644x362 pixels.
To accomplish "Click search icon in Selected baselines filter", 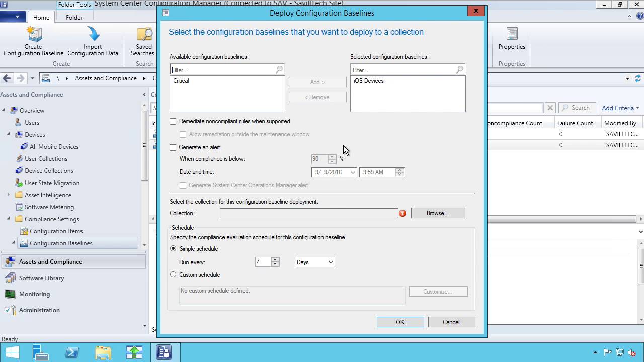I will (x=460, y=70).
